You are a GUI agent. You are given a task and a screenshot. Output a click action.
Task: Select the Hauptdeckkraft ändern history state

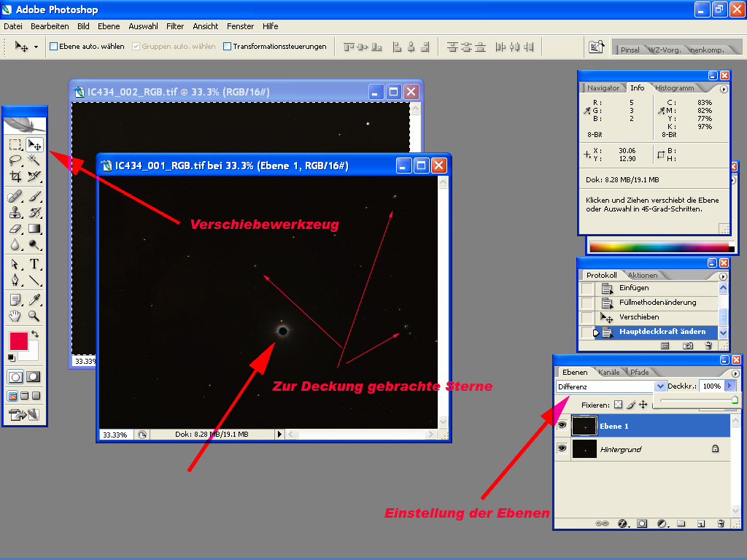[x=657, y=332]
